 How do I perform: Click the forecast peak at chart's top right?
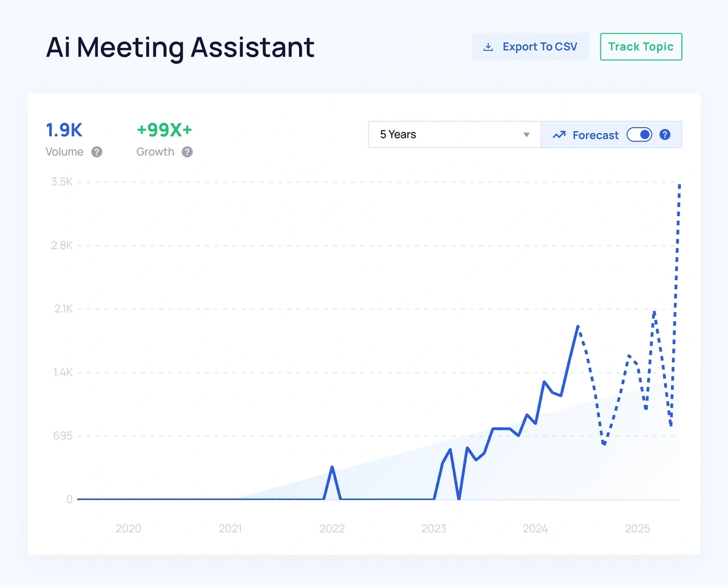[x=679, y=184]
